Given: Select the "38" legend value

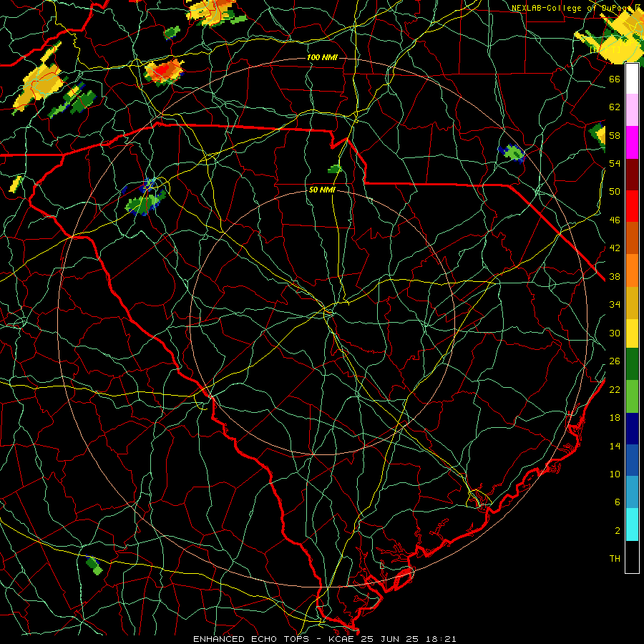Looking at the screenshot, I should pos(615,276).
